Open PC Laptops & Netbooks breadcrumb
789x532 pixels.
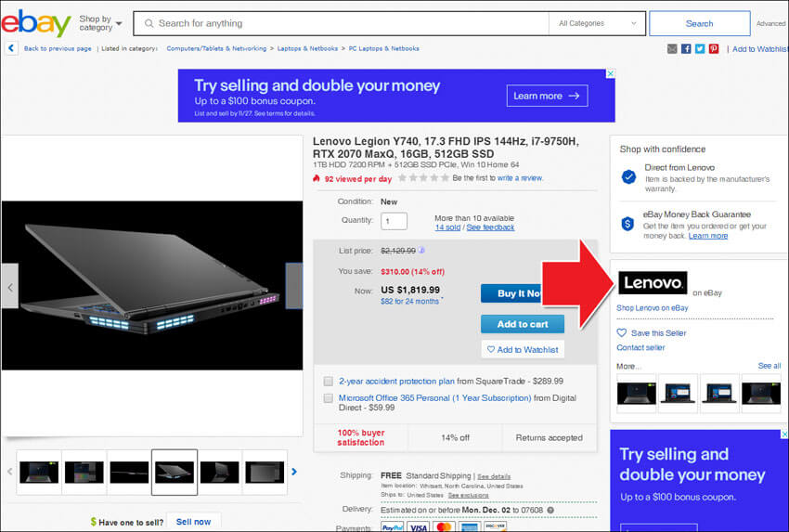point(384,49)
